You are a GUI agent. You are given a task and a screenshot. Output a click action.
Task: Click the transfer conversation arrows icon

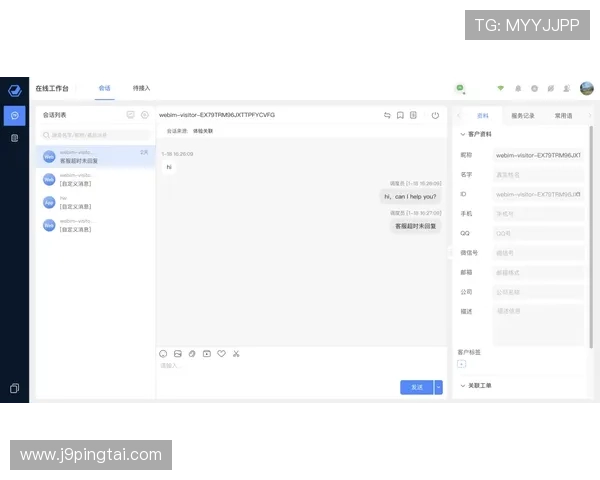(387, 115)
